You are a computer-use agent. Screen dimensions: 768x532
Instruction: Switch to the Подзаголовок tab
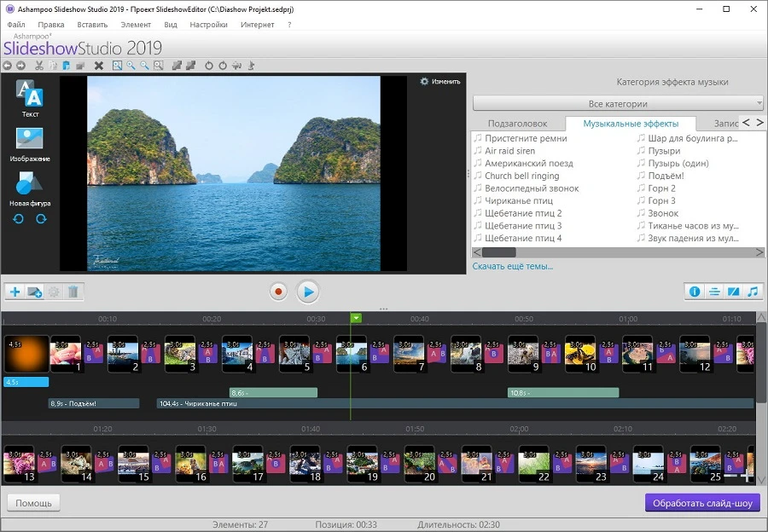tap(517, 124)
